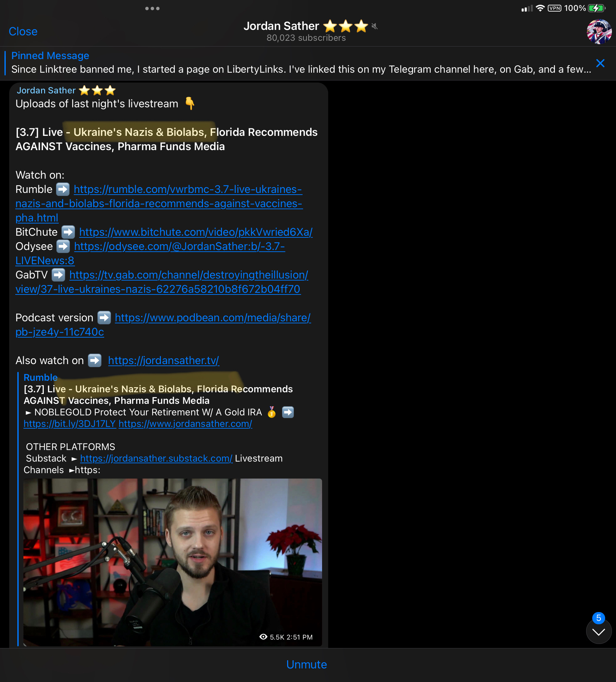Open the livestream video thumbnail
The height and width of the screenshot is (682, 616).
click(172, 562)
